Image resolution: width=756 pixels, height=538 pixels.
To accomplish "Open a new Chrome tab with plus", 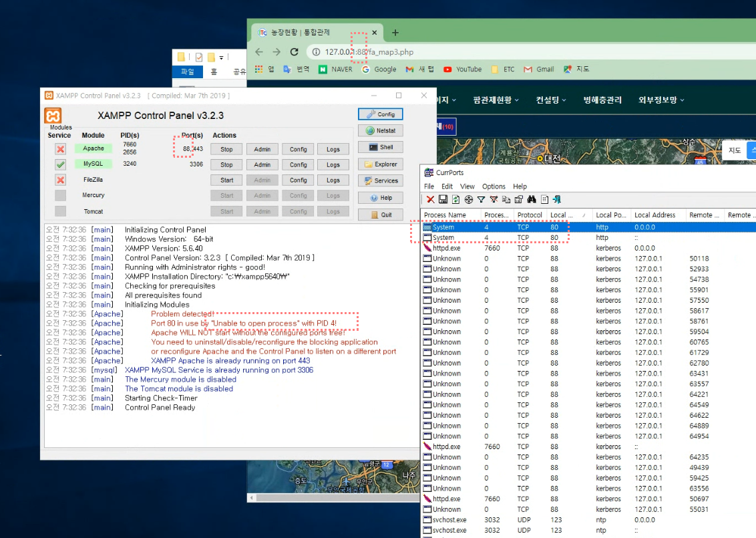I will pyautogui.click(x=395, y=32).
